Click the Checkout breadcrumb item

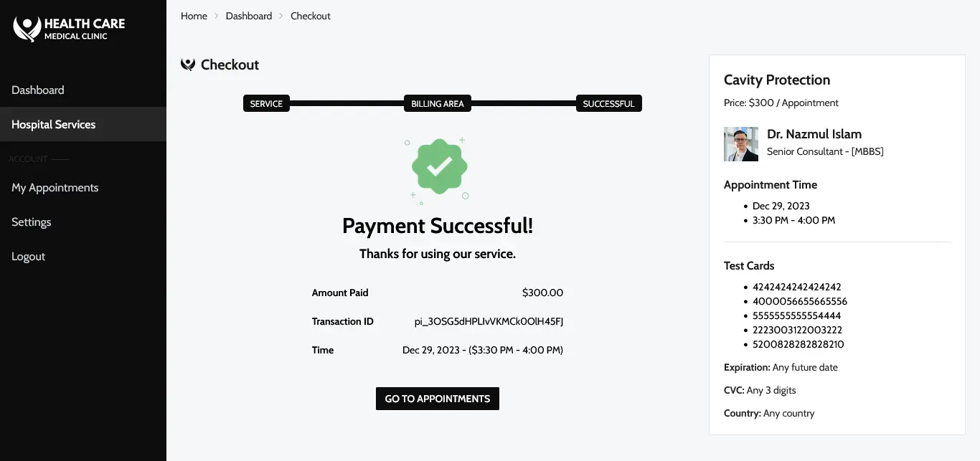pos(311,16)
